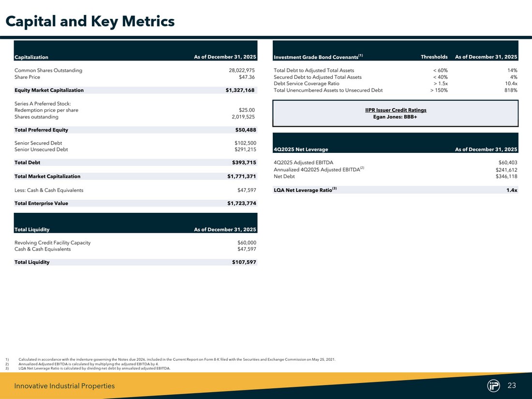
Task: Click the IP logo icon in the footer
Action: 493,385
